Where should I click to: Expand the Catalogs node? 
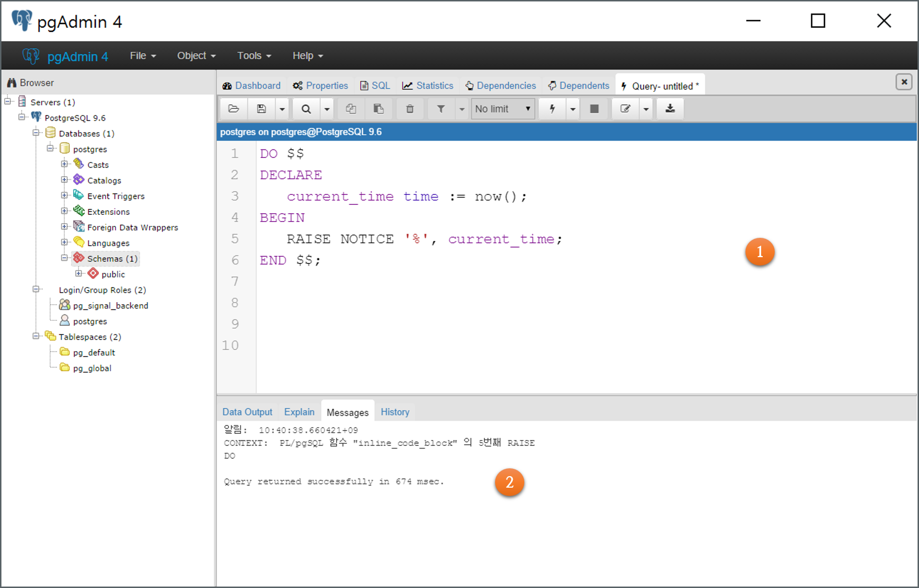[64, 179]
